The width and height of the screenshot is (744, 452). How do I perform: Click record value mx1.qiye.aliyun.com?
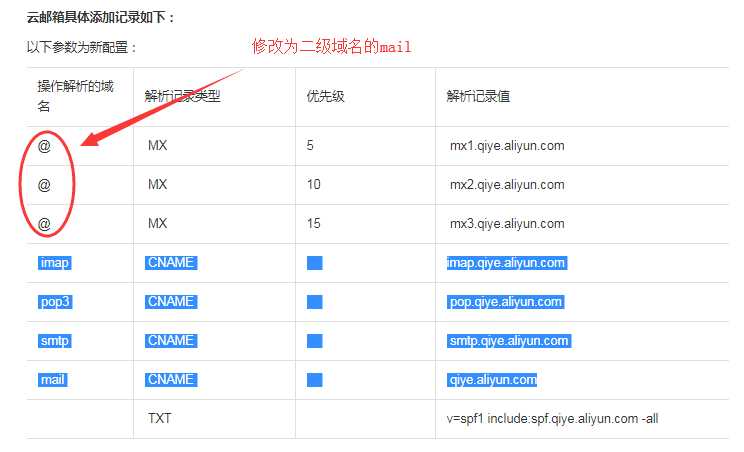(x=507, y=146)
